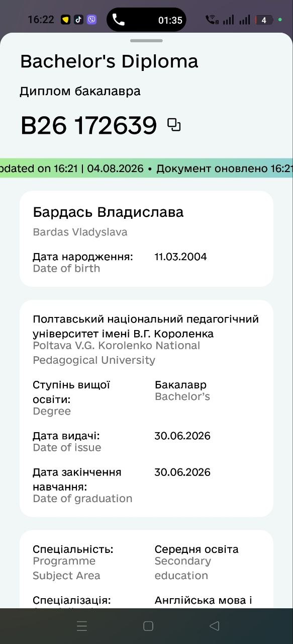
Task: Tap the Wi-Fi calling status icon
Action: click(212, 20)
